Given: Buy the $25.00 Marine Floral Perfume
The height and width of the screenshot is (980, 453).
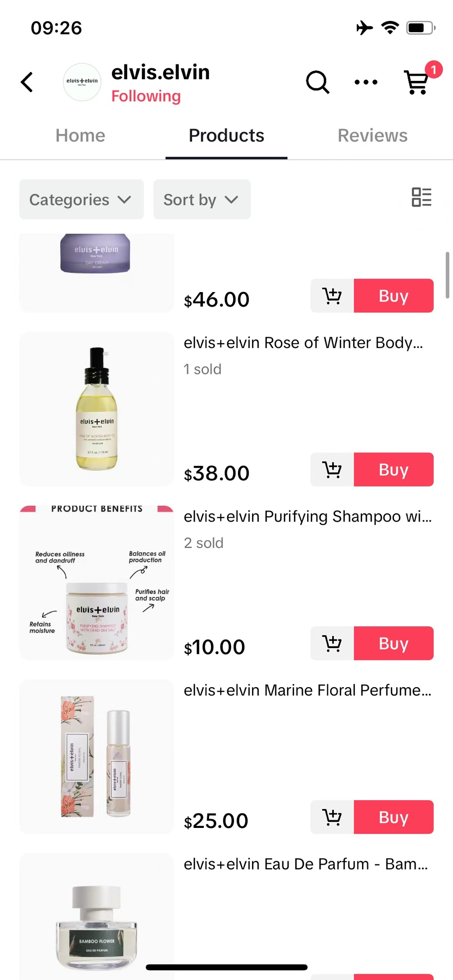Looking at the screenshot, I should 394,817.
